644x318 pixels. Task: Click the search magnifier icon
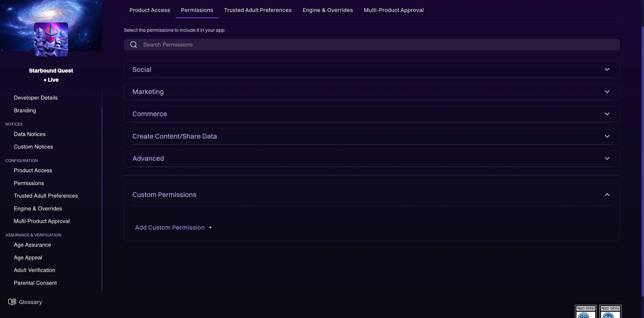[x=134, y=45]
